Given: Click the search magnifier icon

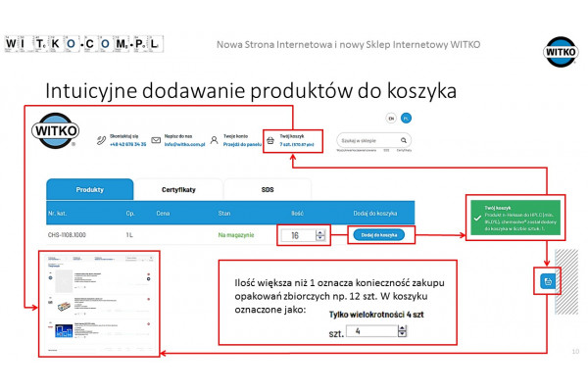Looking at the screenshot, I should point(404,140).
